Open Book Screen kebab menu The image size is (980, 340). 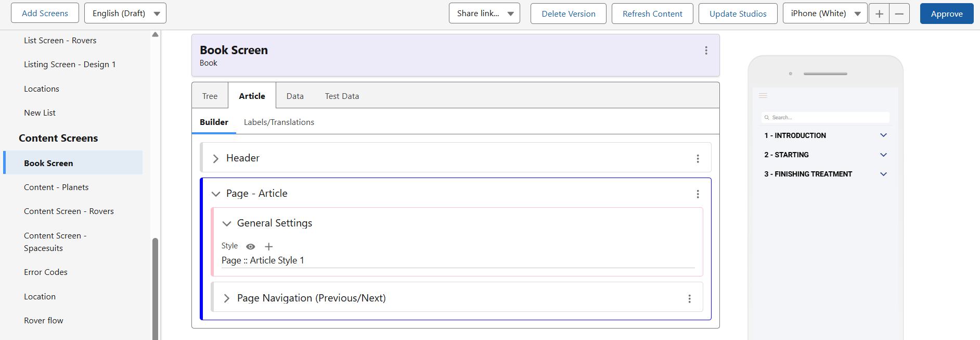(706, 51)
